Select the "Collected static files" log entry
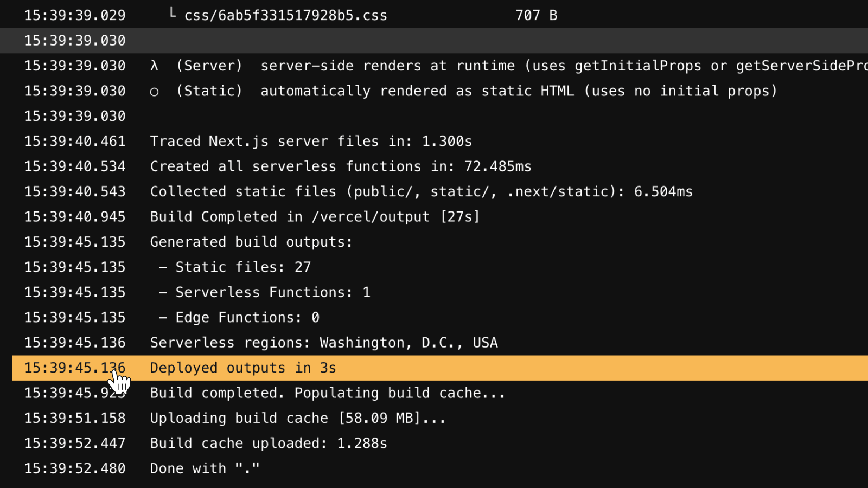This screenshot has width=868, height=488. tap(421, 192)
